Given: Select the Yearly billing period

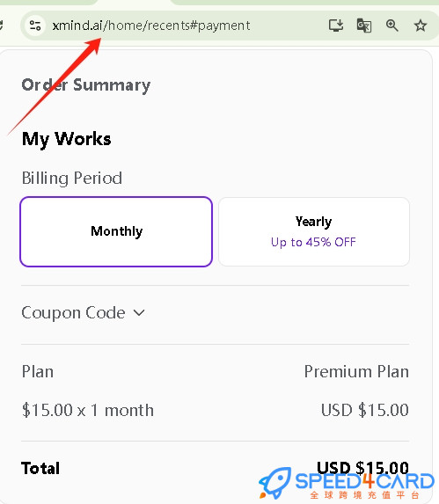Looking at the screenshot, I should 314,231.
